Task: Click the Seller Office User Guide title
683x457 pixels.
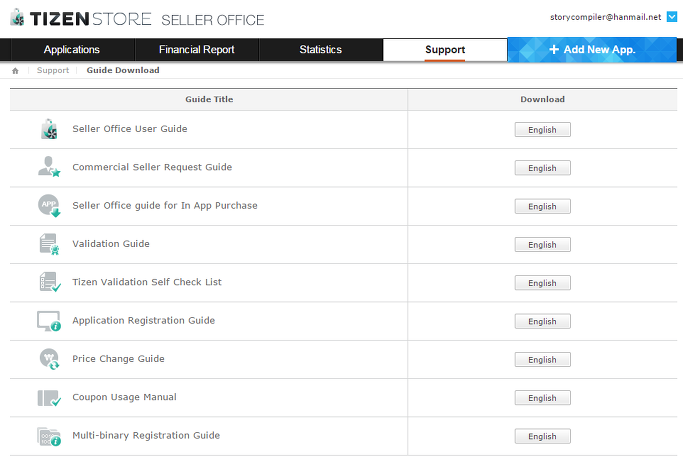Action: pos(130,129)
